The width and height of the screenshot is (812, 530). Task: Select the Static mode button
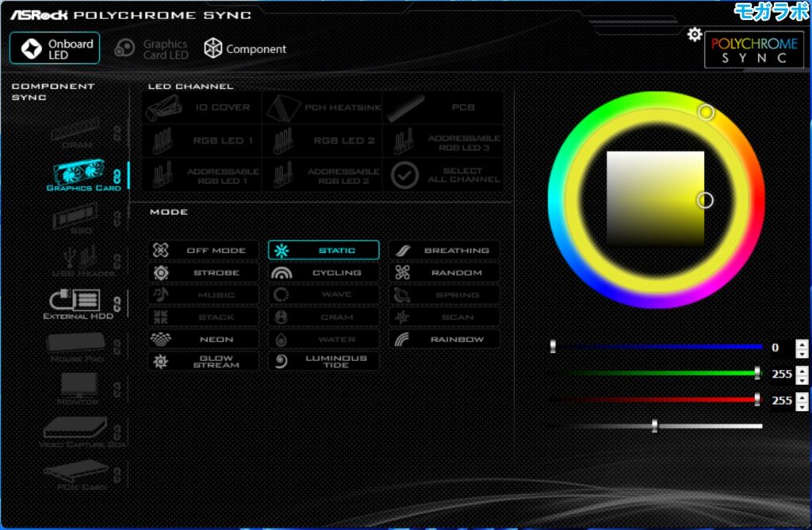pyautogui.click(x=324, y=249)
